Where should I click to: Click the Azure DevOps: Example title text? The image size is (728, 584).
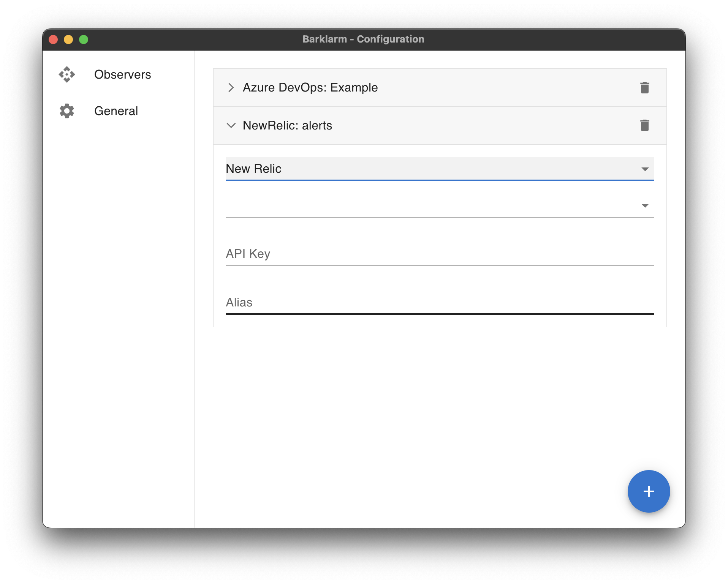coord(310,88)
